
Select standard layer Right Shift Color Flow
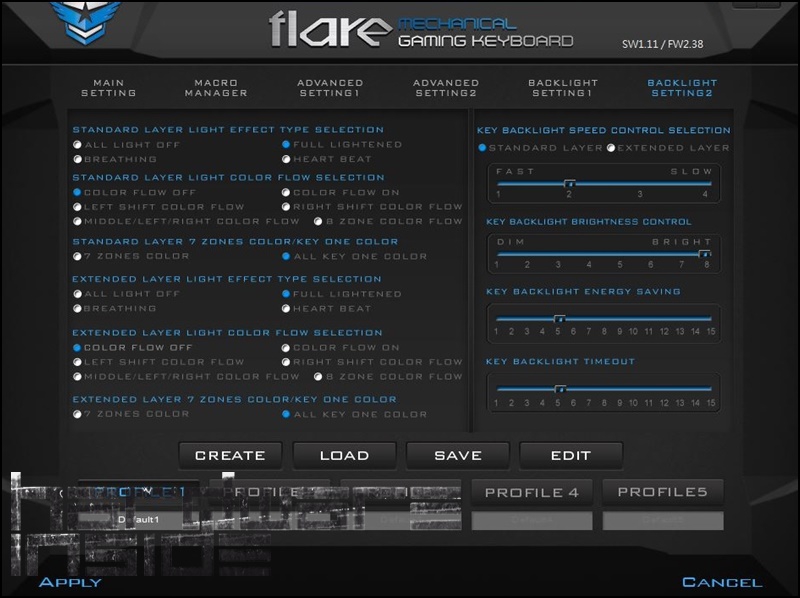coord(286,207)
